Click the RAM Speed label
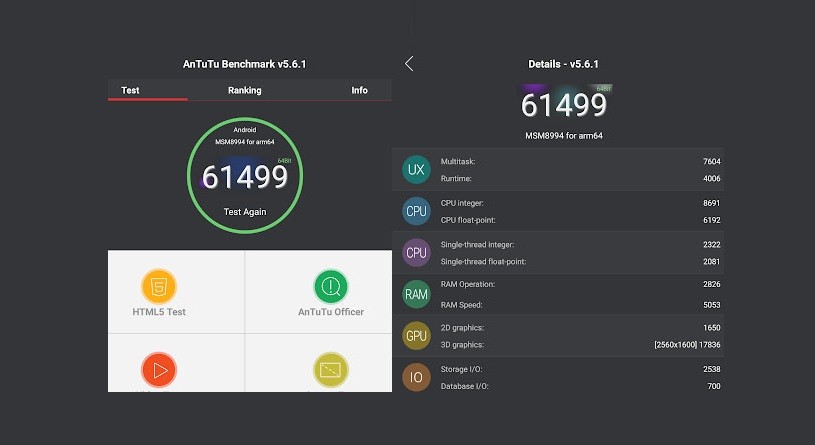Viewport: 815px width, 445px height. click(462, 305)
